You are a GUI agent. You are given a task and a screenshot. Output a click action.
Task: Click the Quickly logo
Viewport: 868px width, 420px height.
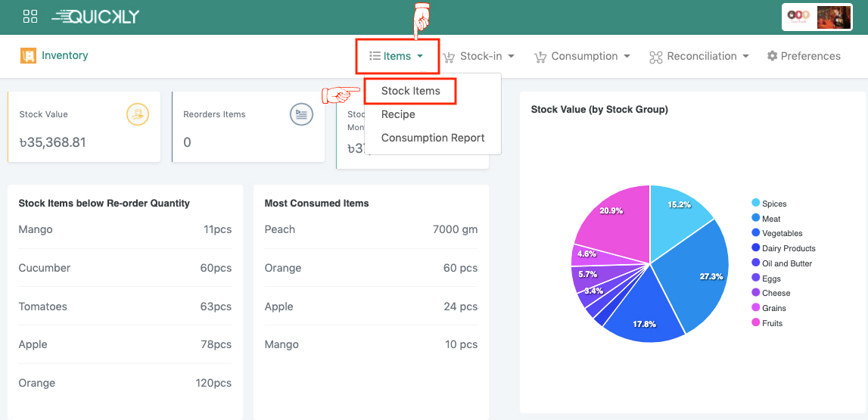point(95,17)
